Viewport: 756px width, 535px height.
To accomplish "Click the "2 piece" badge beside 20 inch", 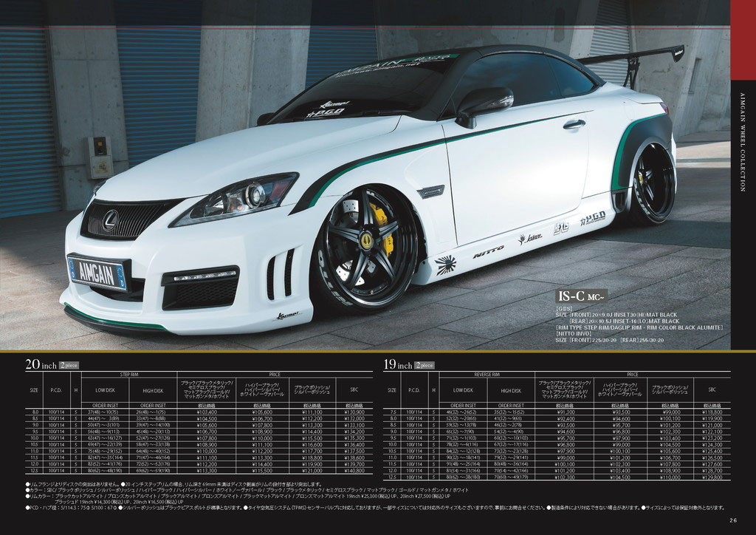I will (69, 366).
